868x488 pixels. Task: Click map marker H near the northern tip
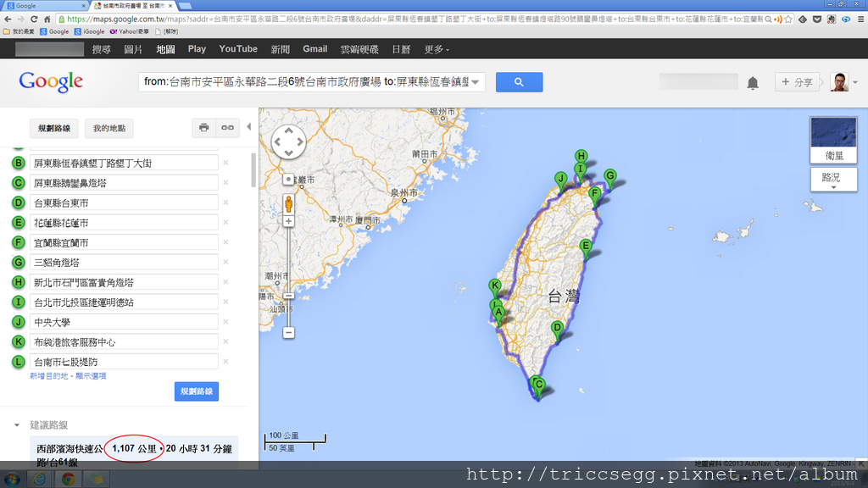coord(581,158)
